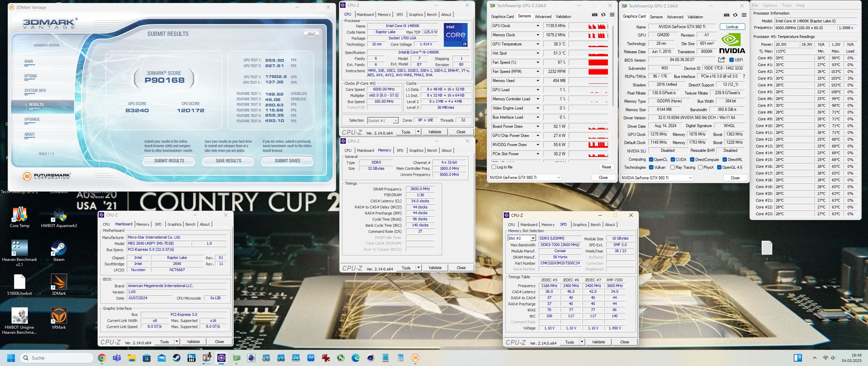Expand GPU Clock sensor dropdown
Viewport: 868px width, 366px height.
(x=538, y=26)
